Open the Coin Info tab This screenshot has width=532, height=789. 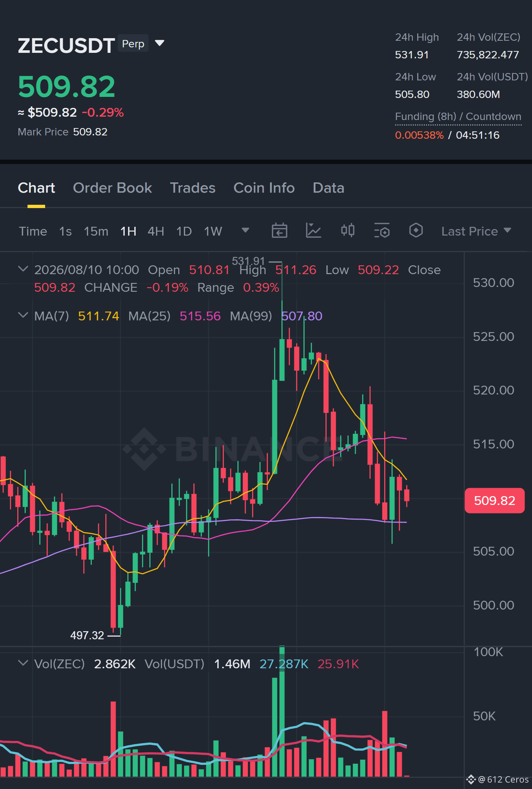(x=264, y=188)
